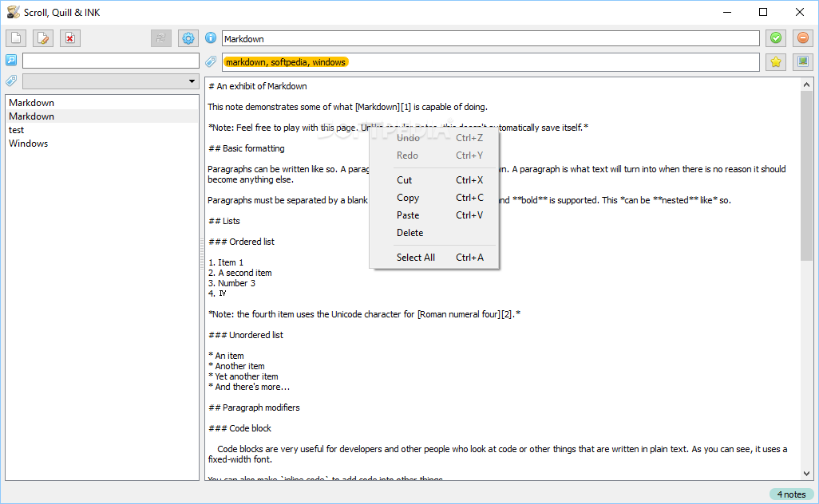This screenshot has height=504, width=819.
Task: Click the tag icon beside filter dropdown
Action: click(11, 81)
